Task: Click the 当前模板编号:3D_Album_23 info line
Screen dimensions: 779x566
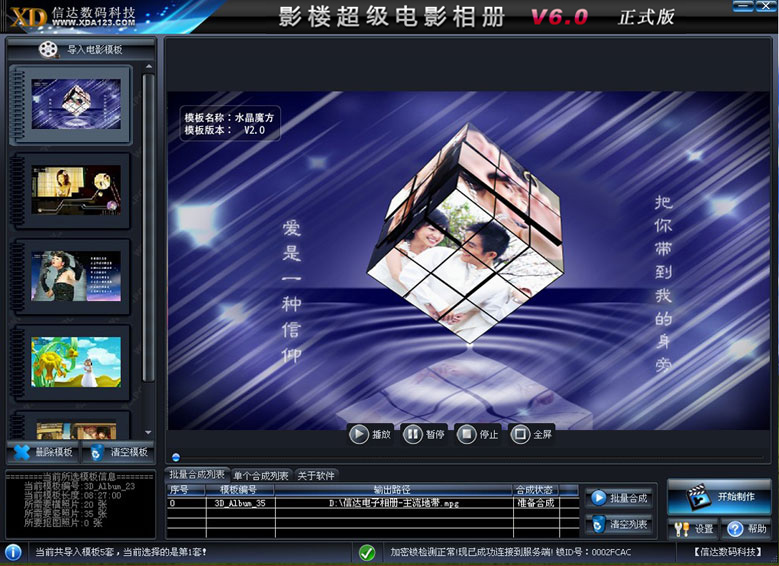Action: coord(79,486)
